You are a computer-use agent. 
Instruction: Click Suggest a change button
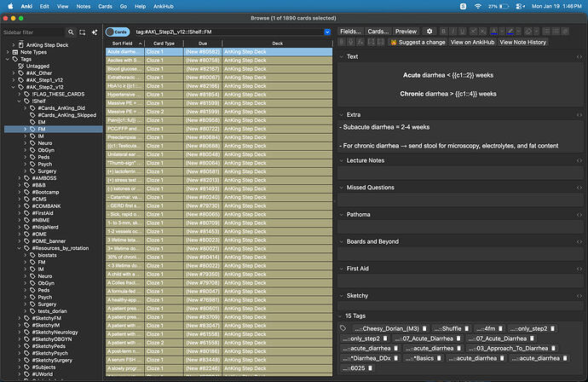(418, 42)
